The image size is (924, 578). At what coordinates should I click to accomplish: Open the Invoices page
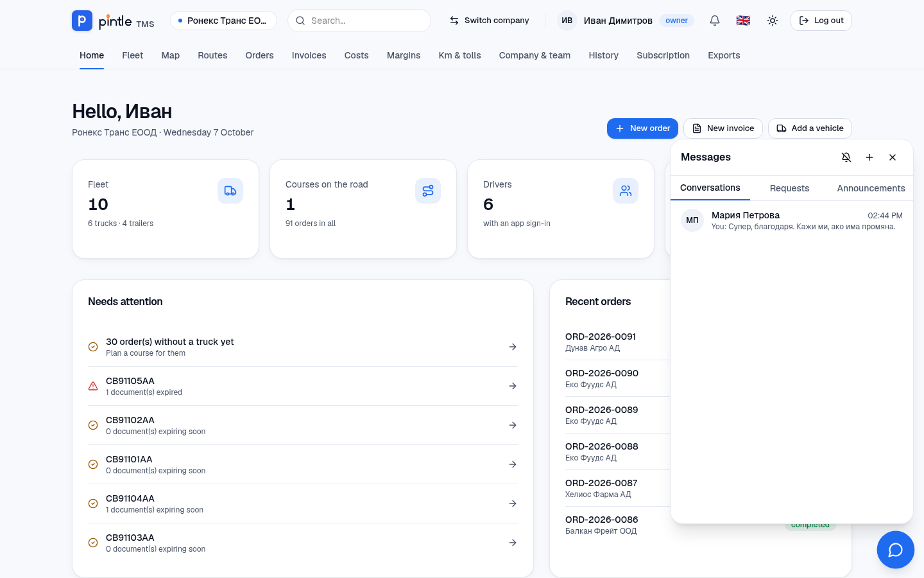(x=309, y=55)
